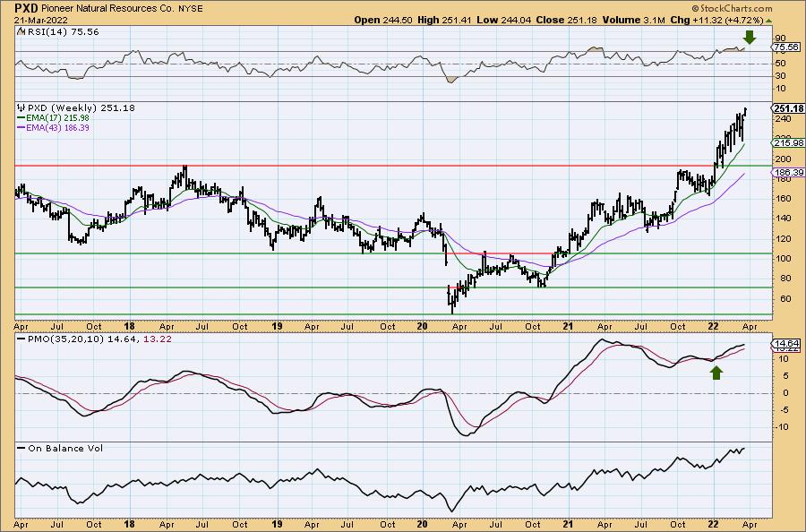The width and height of the screenshot is (806, 532).
Task: Click year 20 on price panel time axis
Action: pyautogui.click(x=422, y=326)
